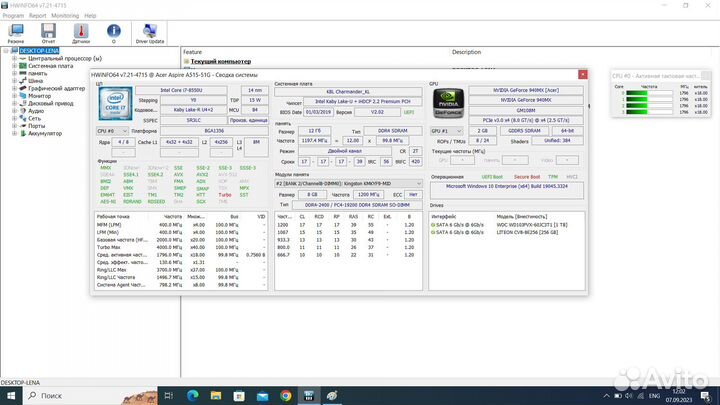Click the Сеть network tree icon
The height and width of the screenshot is (405, 720).
(x=22, y=118)
